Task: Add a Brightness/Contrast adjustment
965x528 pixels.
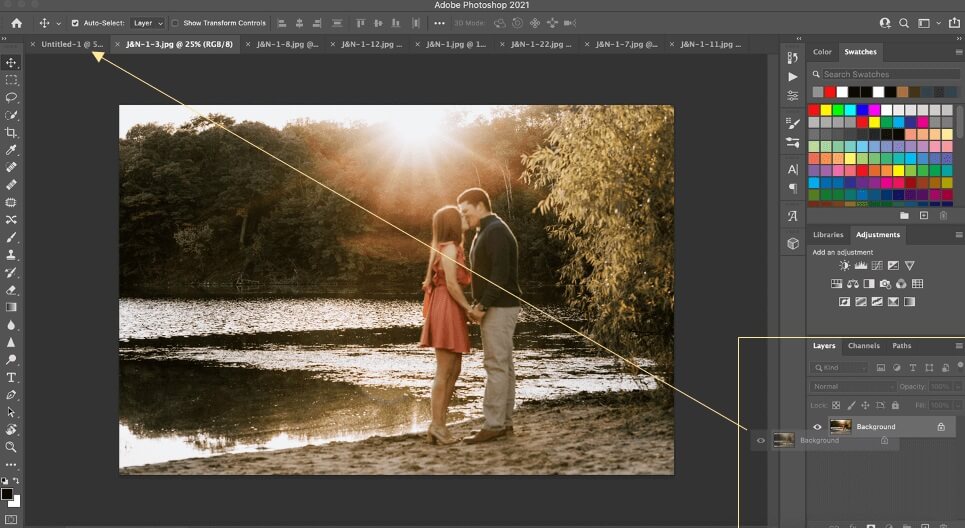Action: (845, 266)
